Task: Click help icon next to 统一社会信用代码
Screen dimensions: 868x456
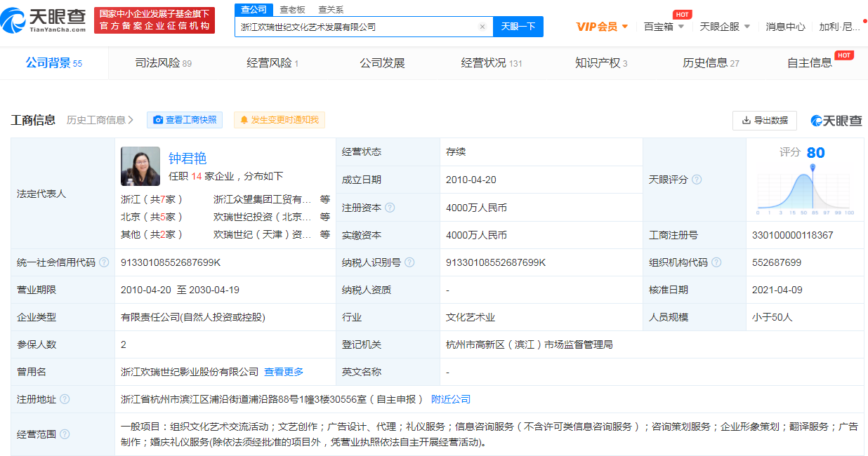Action: point(104,262)
